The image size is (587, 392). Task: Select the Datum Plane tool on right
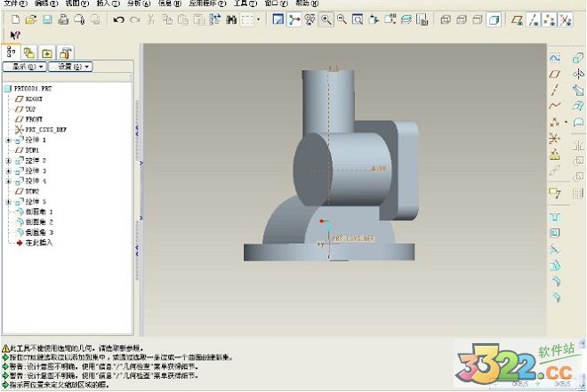554,74
